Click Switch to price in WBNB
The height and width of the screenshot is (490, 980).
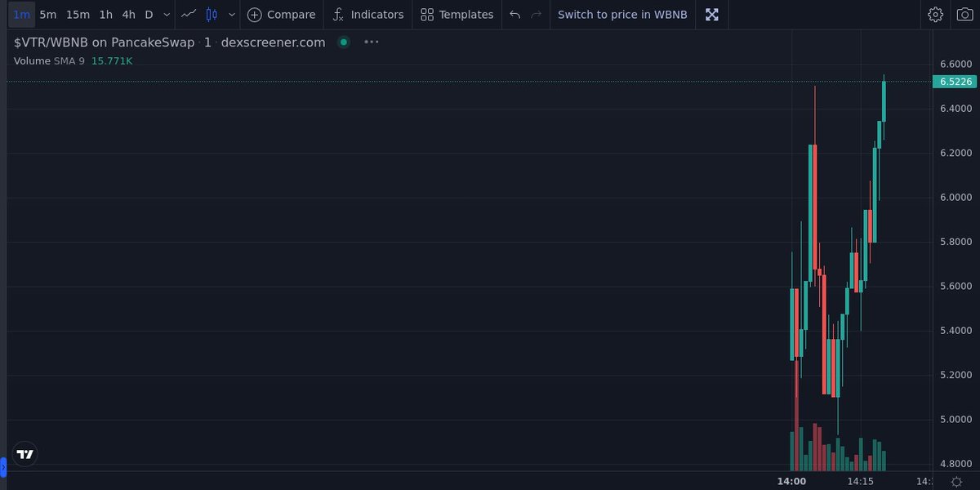click(622, 14)
